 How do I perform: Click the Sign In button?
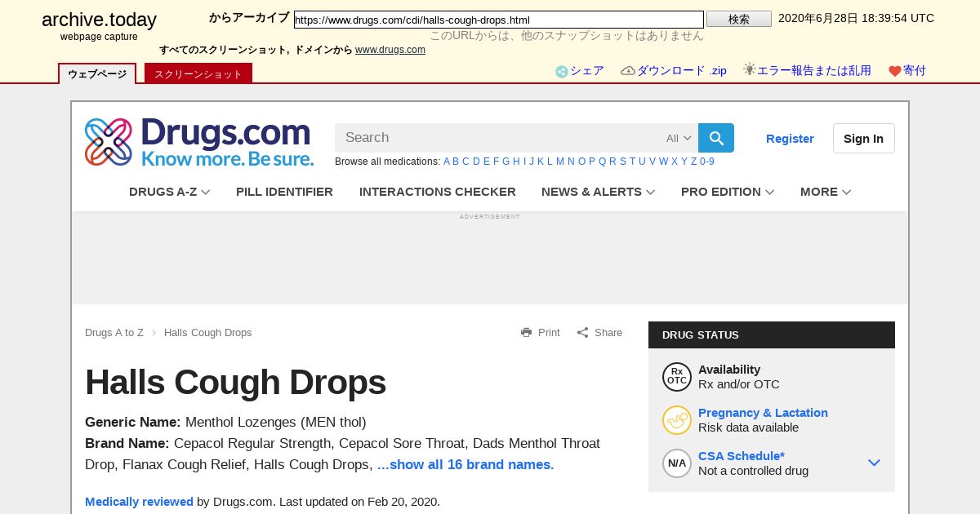[x=863, y=139]
